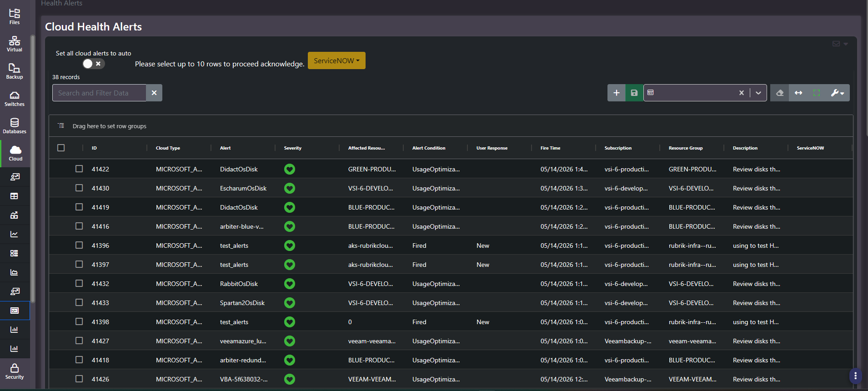Image resolution: width=868 pixels, height=391 pixels.
Task: Select the checkbox for alert 41397
Action: tap(79, 264)
